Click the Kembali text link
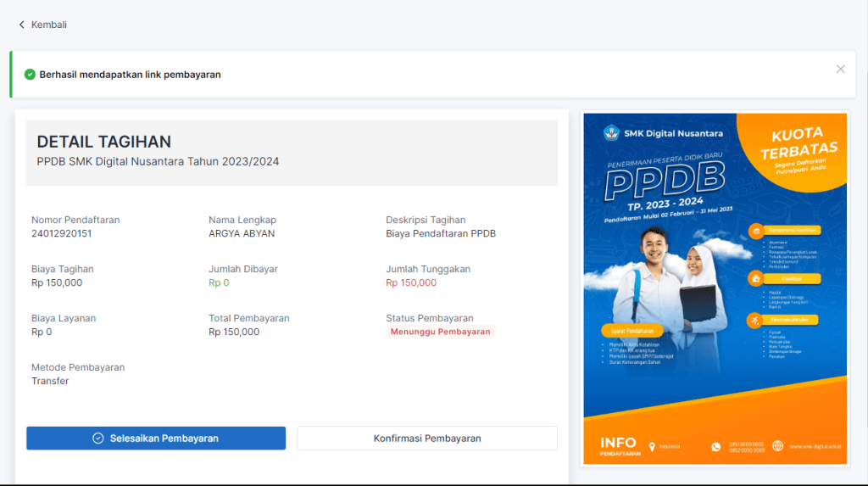The width and height of the screenshot is (868, 486). tap(49, 25)
